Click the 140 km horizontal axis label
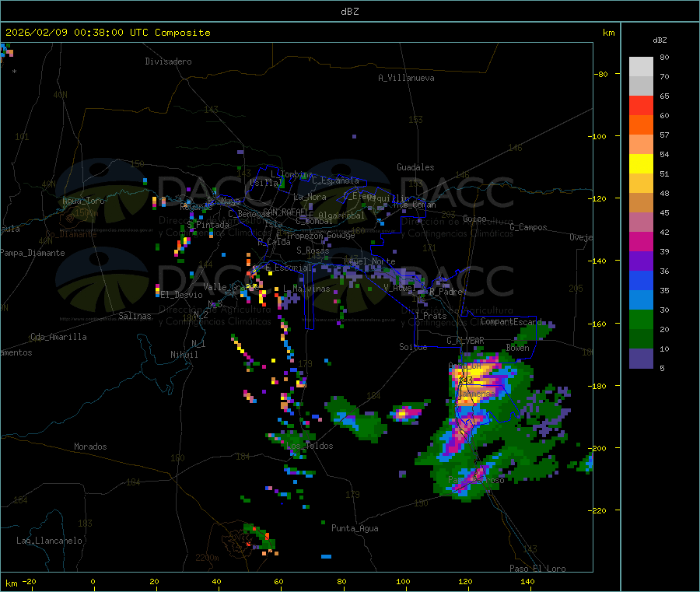Screen dimensions: 700x592 [x=527, y=581]
